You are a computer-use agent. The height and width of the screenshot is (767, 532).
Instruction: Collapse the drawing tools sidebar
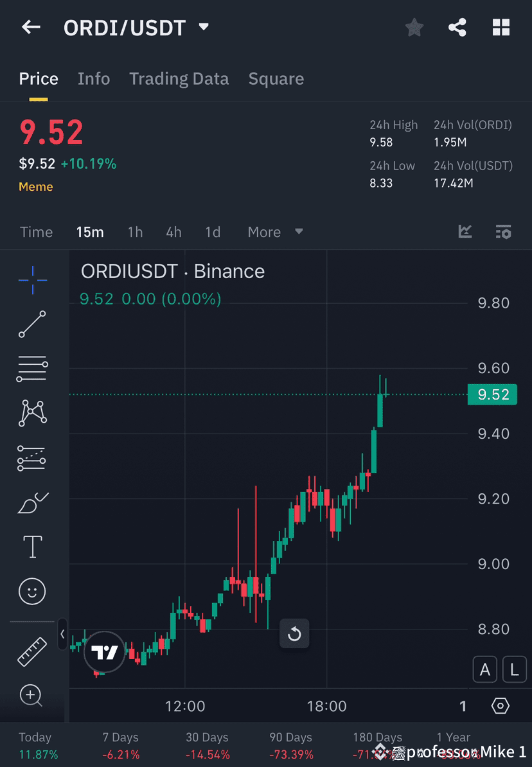(x=62, y=634)
